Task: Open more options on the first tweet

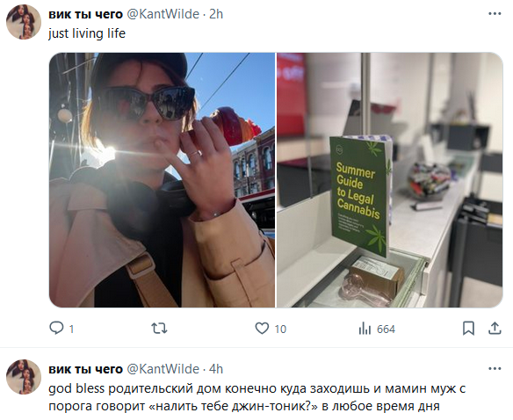Action: point(495,14)
